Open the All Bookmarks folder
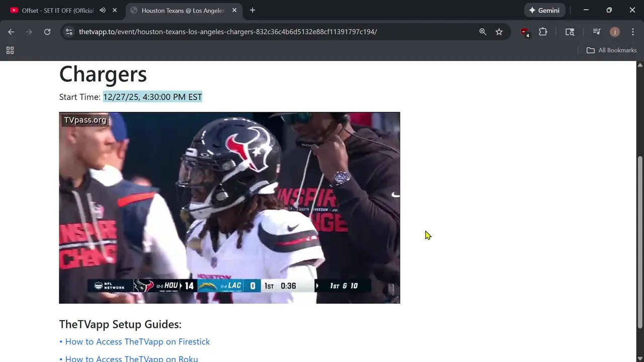 tap(611, 50)
